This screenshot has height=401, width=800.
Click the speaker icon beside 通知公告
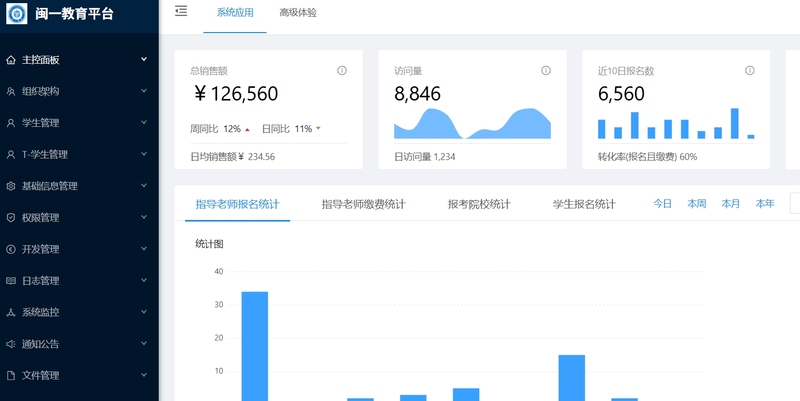click(x=11, y=344)
